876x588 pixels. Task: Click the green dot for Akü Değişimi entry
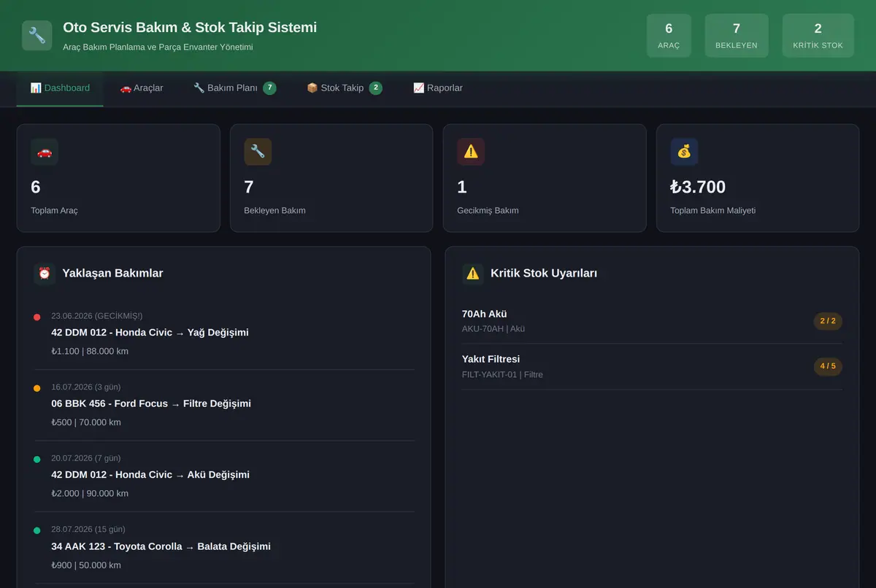click(37, 459)
